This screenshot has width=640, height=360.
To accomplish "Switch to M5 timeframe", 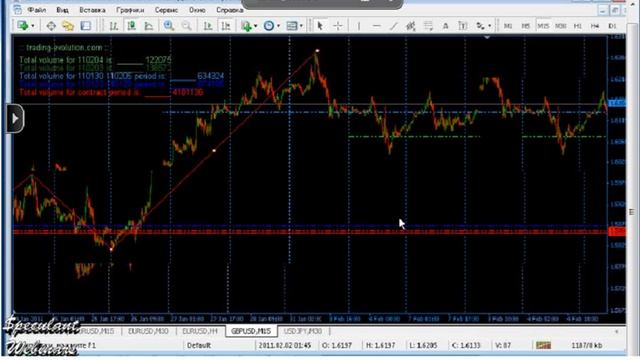I will tap(525, 26).
